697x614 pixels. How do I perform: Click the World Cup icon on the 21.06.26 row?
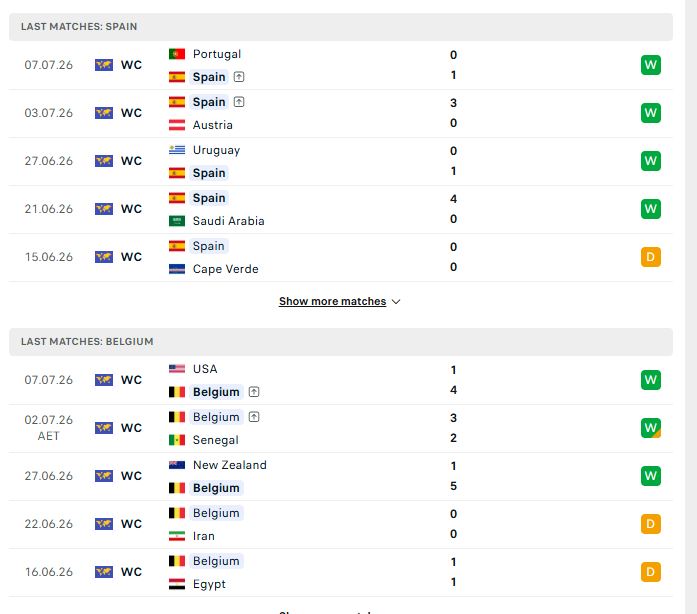tap(104, 209)
